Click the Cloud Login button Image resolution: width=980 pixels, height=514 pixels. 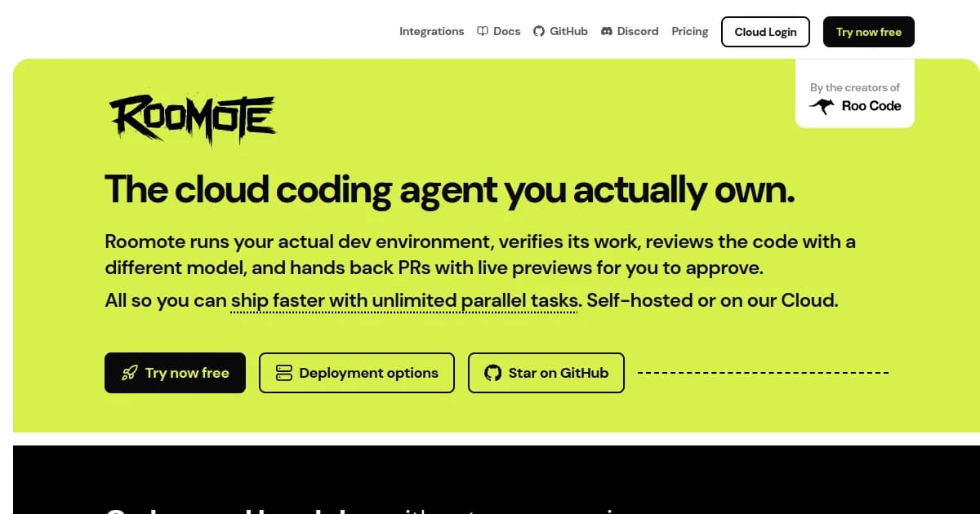[x=765, y=32]
